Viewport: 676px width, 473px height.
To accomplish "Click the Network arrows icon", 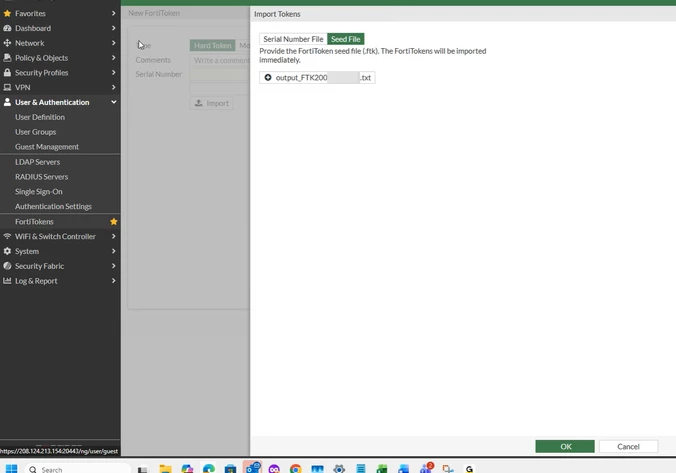I will coord(7,43).
